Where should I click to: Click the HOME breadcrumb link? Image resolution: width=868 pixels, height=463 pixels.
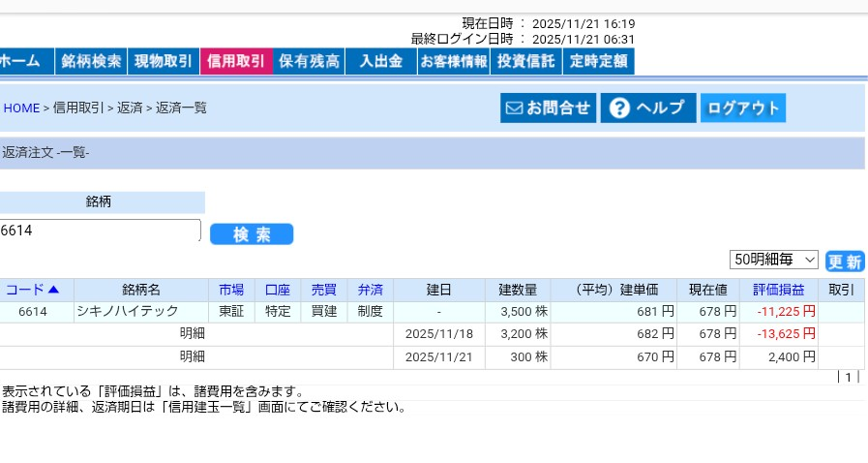click(21, 108)
